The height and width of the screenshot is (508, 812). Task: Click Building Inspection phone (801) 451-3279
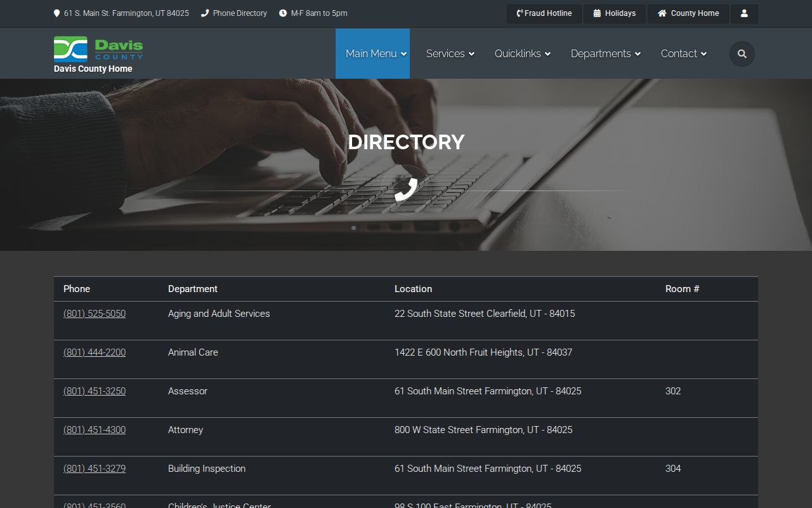[x=95, y=469]
